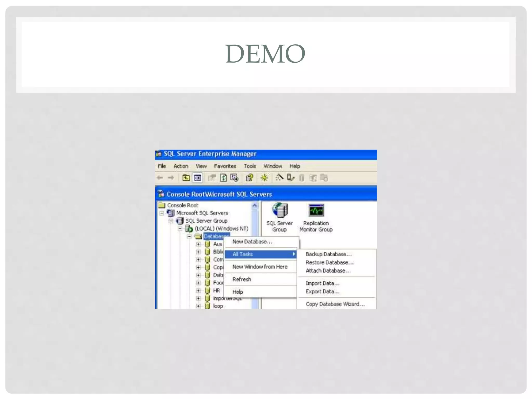
Task: Expand the Foo database node
Action: coord(198,283)
